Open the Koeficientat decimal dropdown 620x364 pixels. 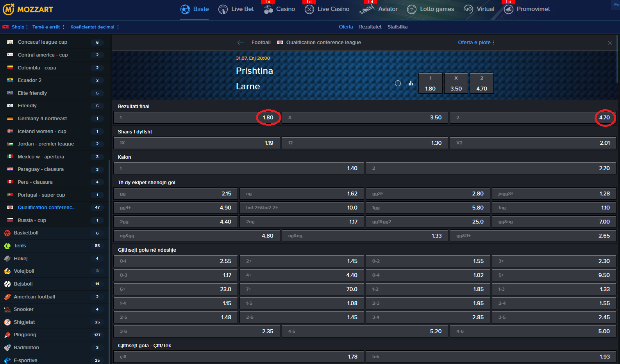click(x=95, y=27)
